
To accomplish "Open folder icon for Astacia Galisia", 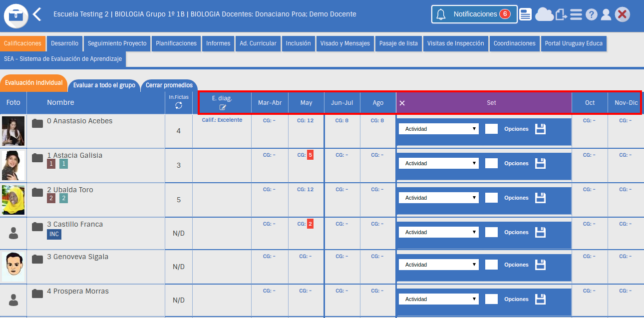I will (37, 158).
